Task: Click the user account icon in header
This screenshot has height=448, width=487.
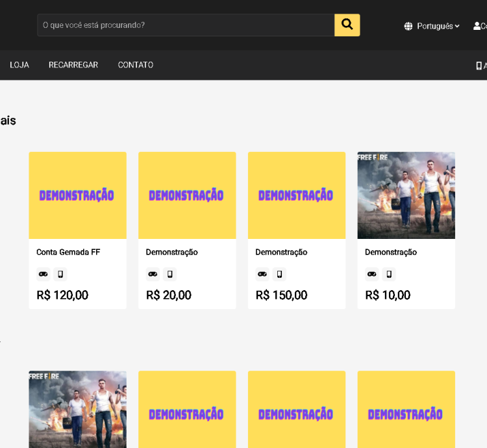Action: 477,26
